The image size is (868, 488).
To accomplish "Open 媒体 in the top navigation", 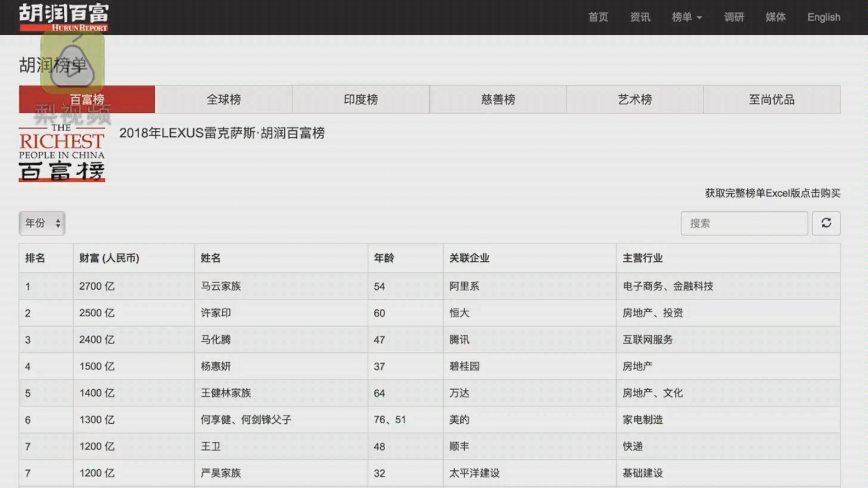I will pos(776,17).
